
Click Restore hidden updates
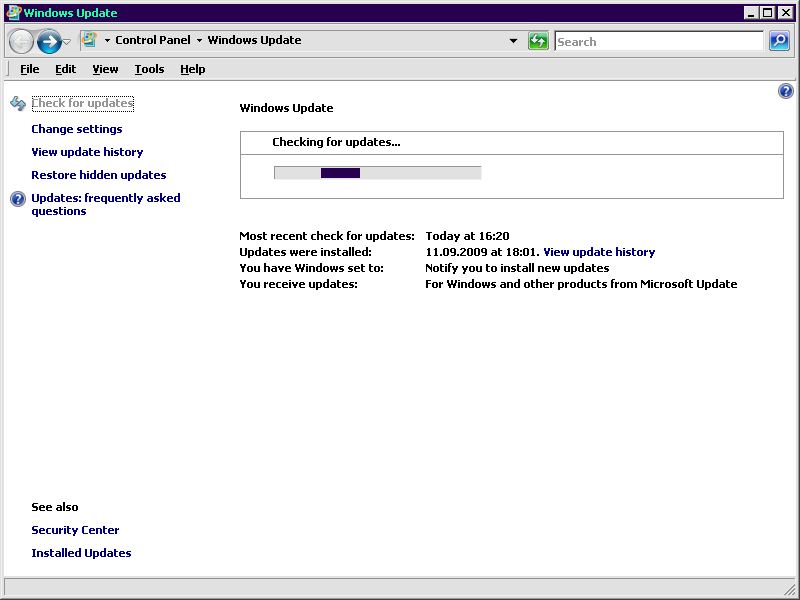(99, 175)
